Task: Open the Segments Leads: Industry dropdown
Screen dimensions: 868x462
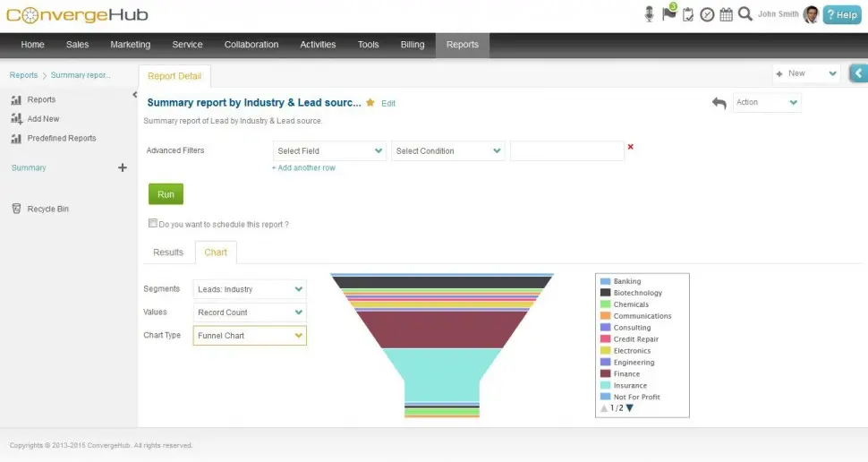Action: (x=250, y=289)
